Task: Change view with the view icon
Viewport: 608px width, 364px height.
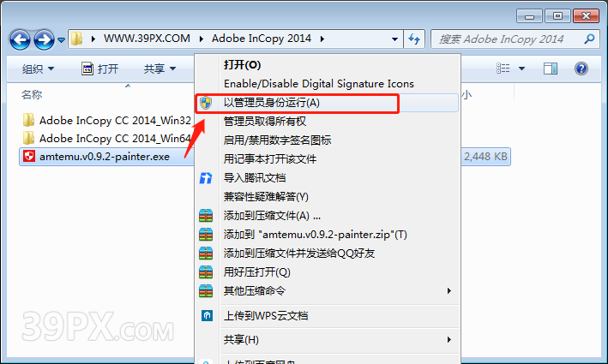Action: (503, 69)
